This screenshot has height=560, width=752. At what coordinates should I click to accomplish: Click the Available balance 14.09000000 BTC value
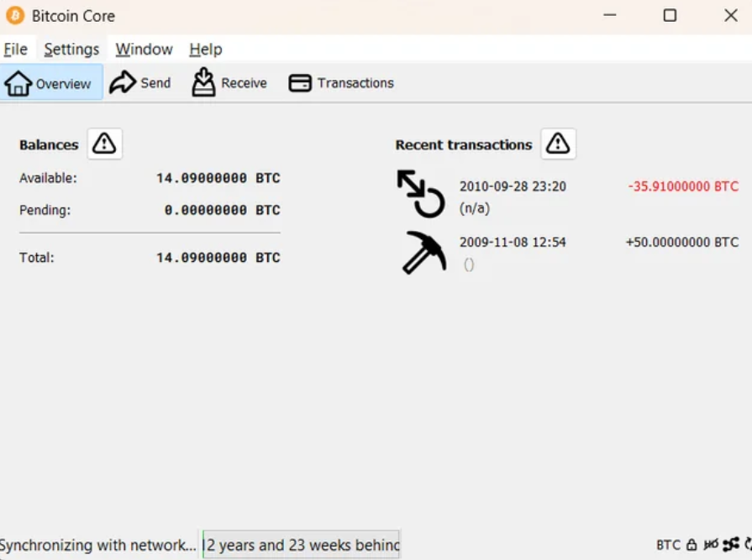point(218,178)
